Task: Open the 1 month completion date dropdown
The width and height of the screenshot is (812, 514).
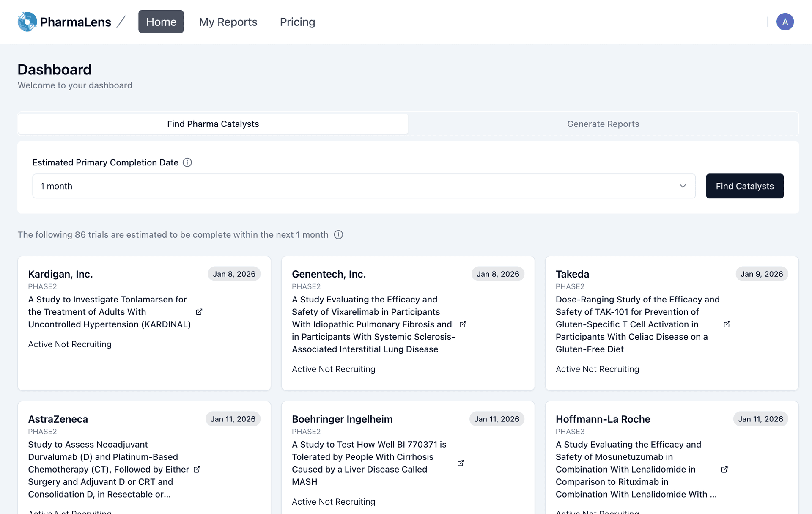Action: click(364, 186)
